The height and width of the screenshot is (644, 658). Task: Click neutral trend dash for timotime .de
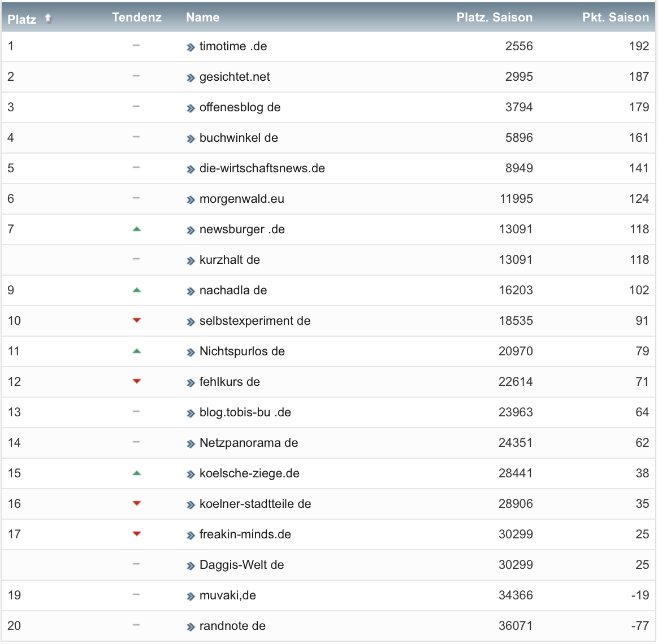(x=136, y=45)
